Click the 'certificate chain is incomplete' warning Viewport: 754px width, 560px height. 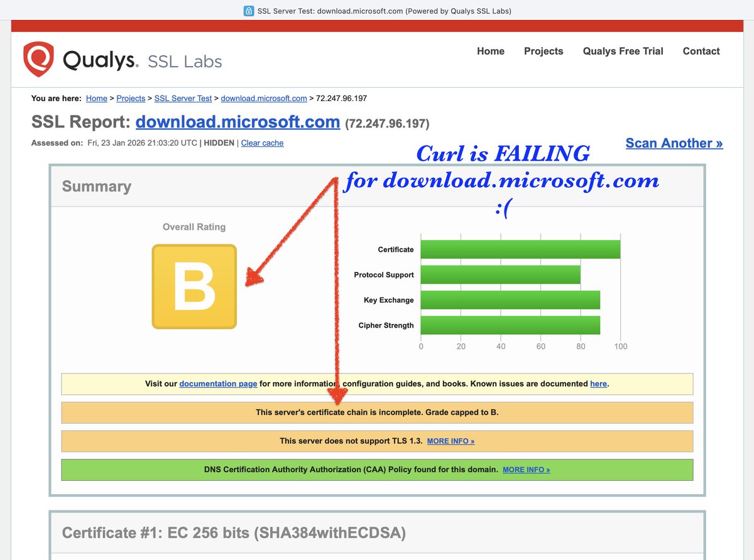point(377,412)
